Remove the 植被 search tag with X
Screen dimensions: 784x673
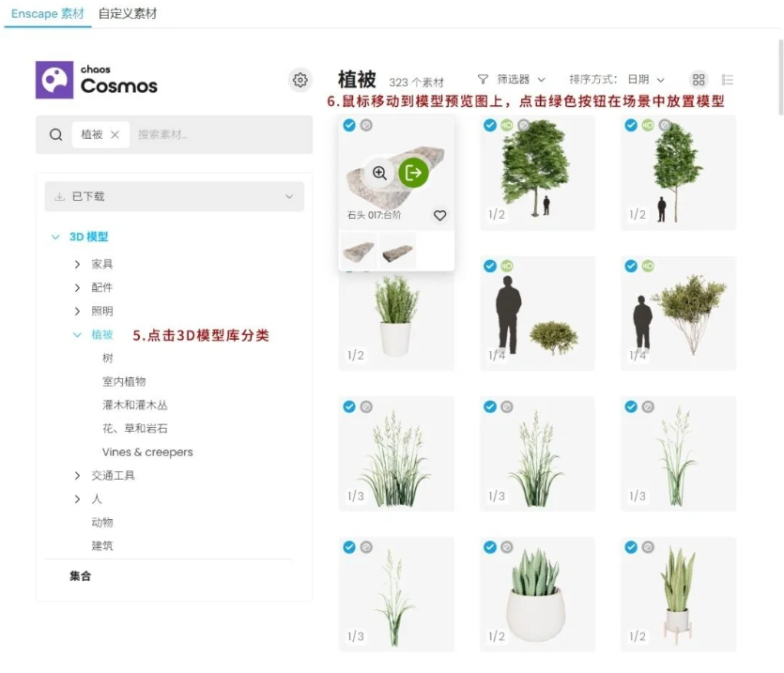click(x=115, y=135)
